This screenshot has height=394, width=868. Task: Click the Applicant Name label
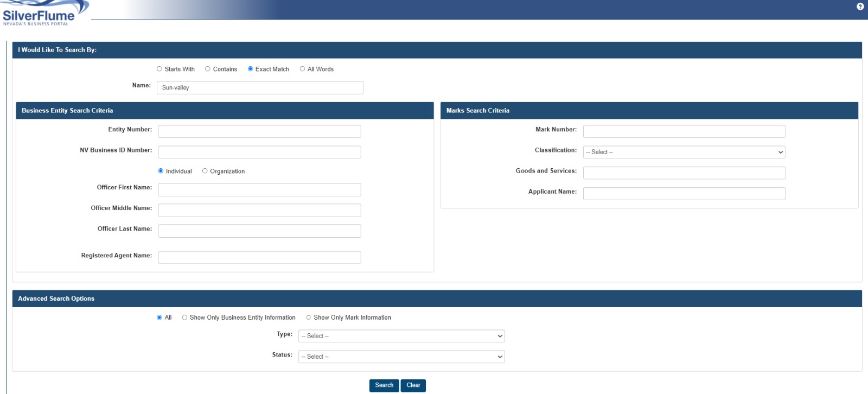click(x=553, y=192)
